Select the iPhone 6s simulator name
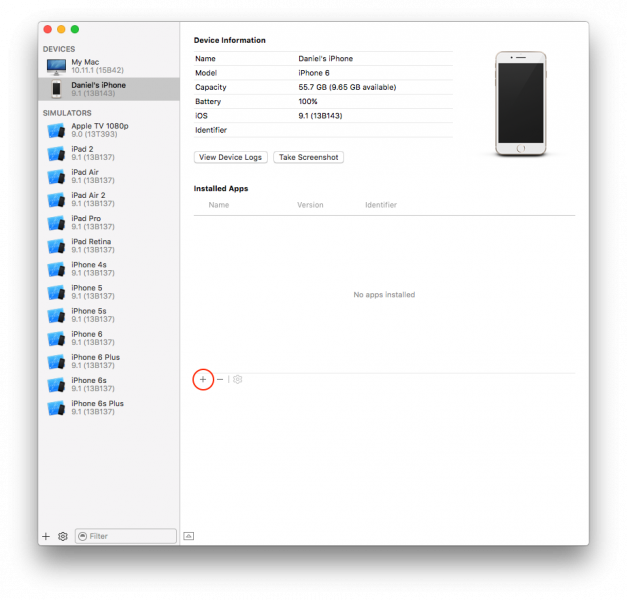 coord(89,381)
